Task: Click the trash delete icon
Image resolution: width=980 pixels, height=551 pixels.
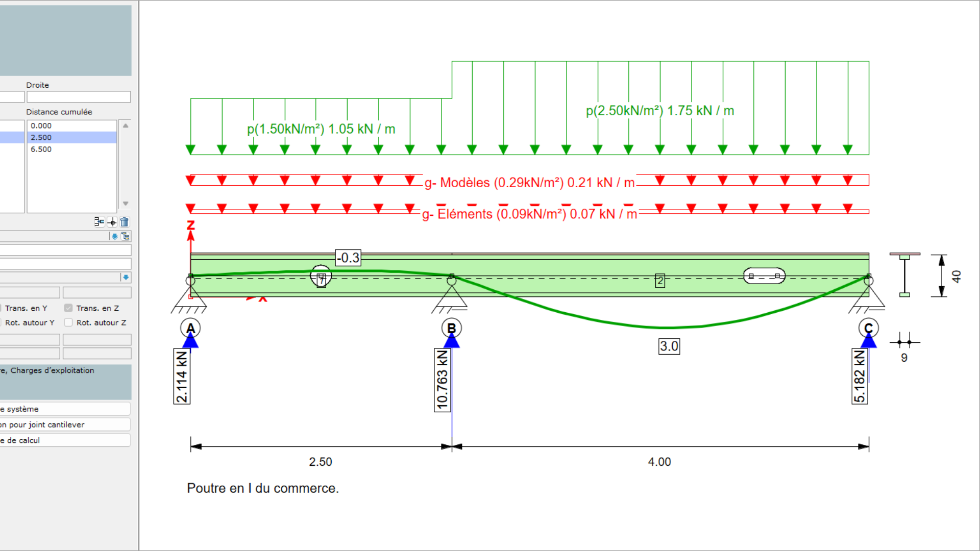Action: point(125,222)
